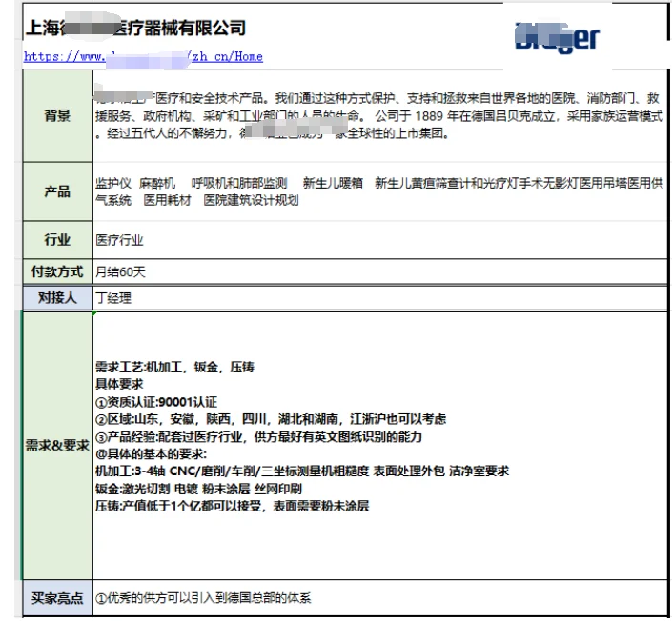Click the product list cell starting with 监护仪
The width and height of the screenshot is (672, 621).
click(x=379, y=191)
